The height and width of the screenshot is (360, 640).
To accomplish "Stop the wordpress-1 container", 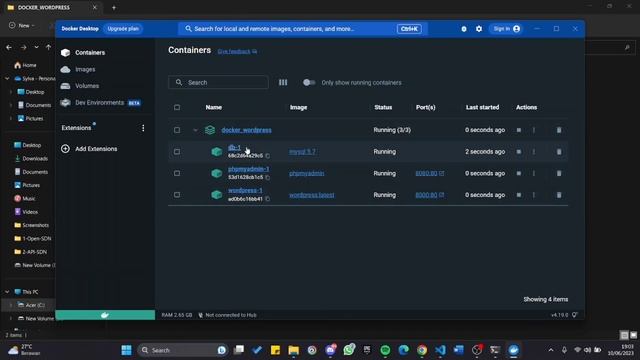I will tap(519, 195).
